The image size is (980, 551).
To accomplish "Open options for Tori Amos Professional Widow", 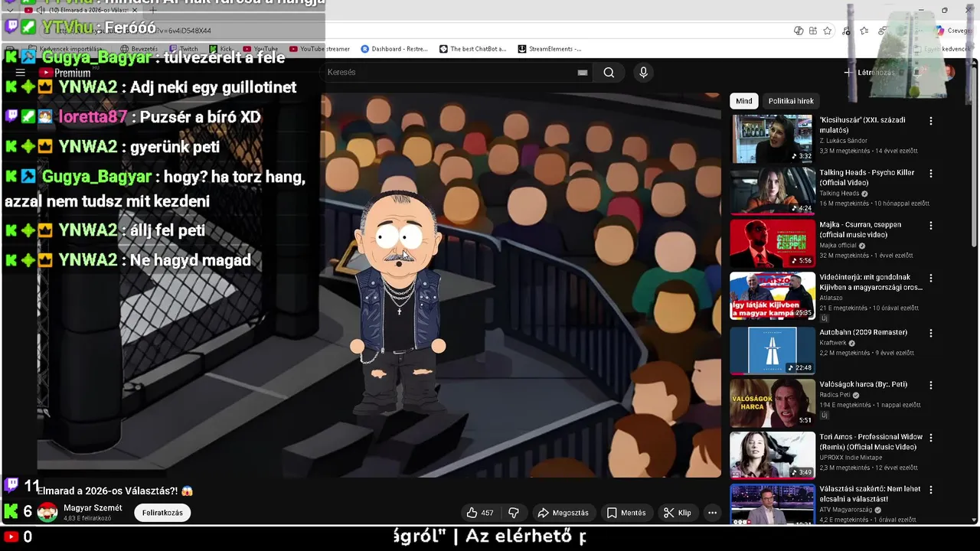I will point(931,438).
